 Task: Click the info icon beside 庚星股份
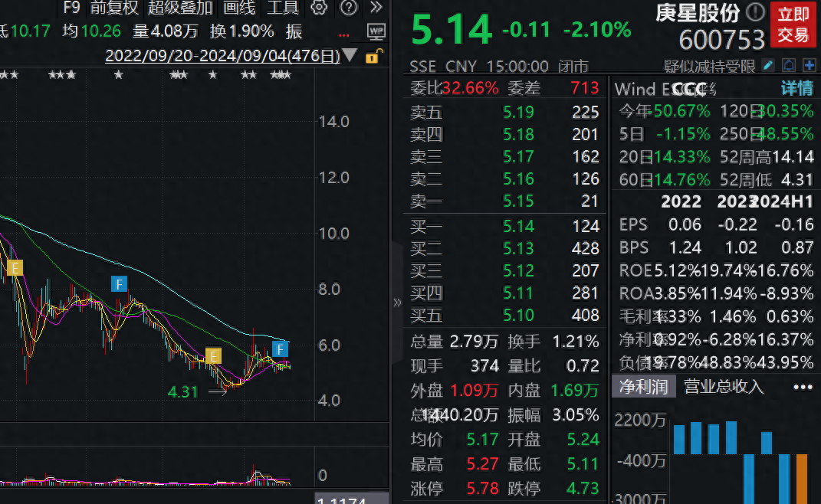click(x=755, y=12)
